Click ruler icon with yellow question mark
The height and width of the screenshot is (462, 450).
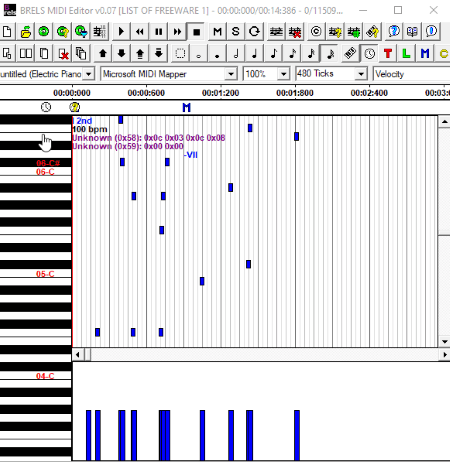pos(372,32)
